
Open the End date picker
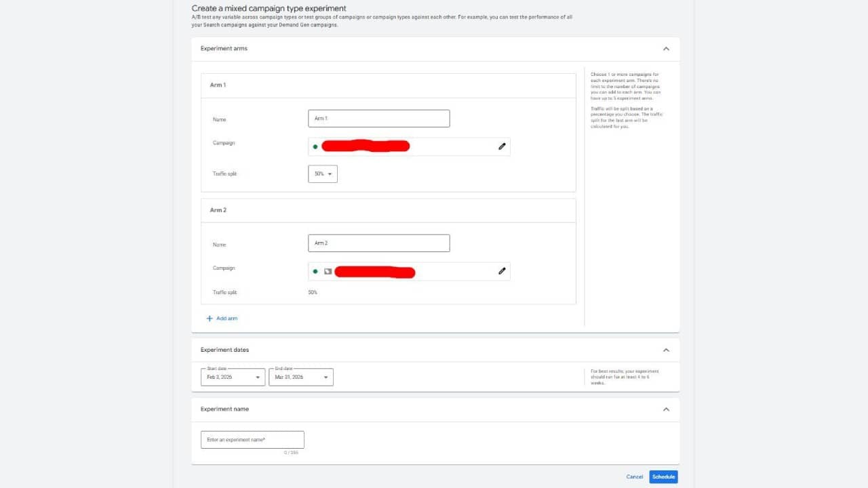300,377
